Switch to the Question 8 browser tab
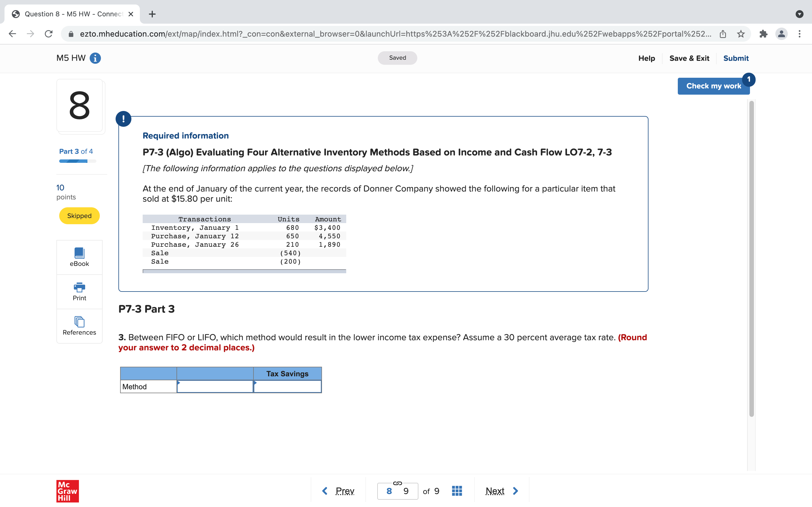This screenshot has width=812, height=507. click(x=67, y=14)
